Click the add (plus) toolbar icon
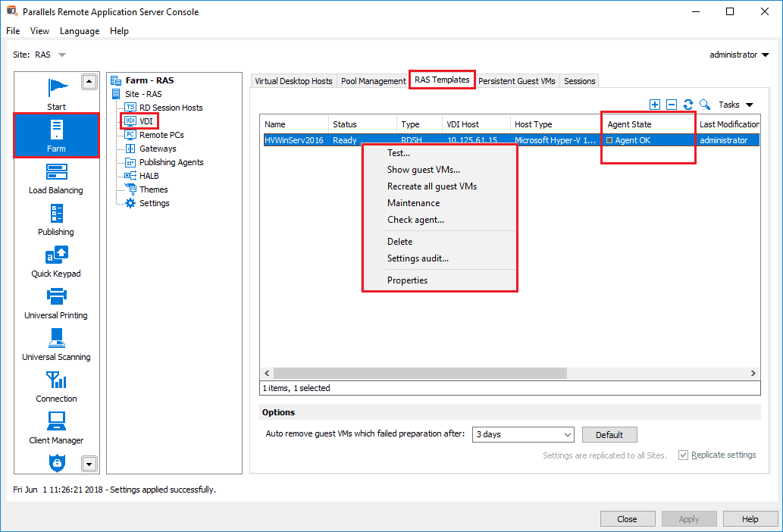 click(655, 105)
